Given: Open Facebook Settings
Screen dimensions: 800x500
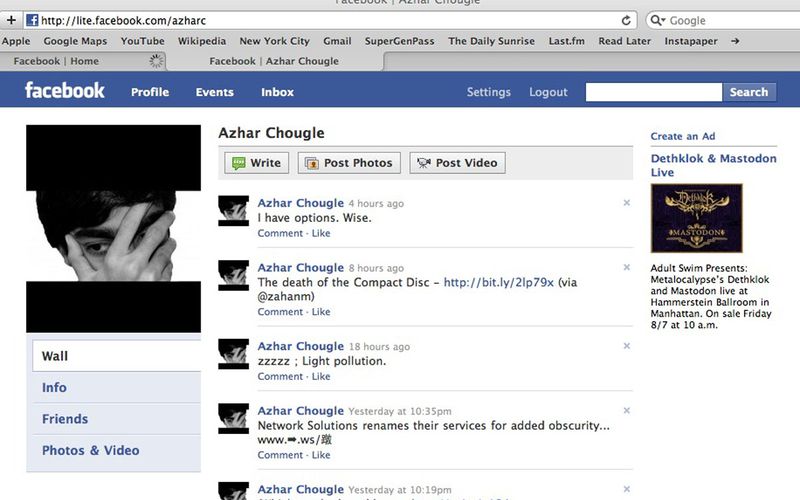Looking at the screenshot, I should point(489,92).
